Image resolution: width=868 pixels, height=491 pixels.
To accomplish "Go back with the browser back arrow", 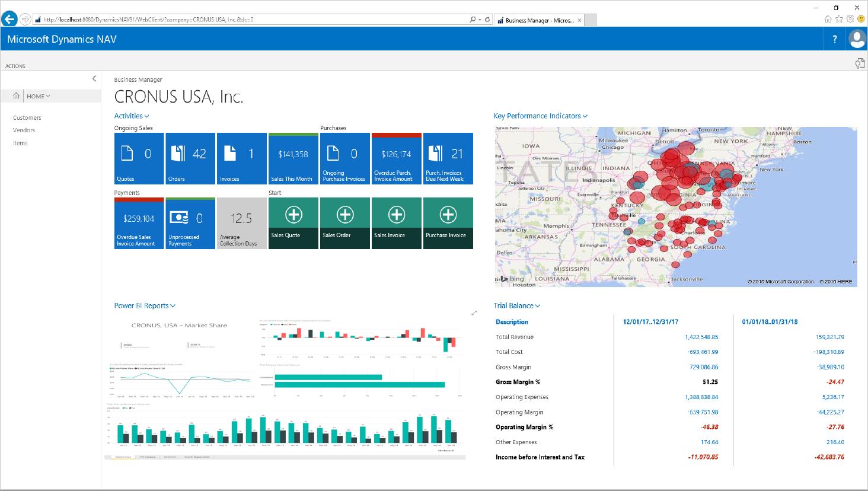I will [9, 19].
